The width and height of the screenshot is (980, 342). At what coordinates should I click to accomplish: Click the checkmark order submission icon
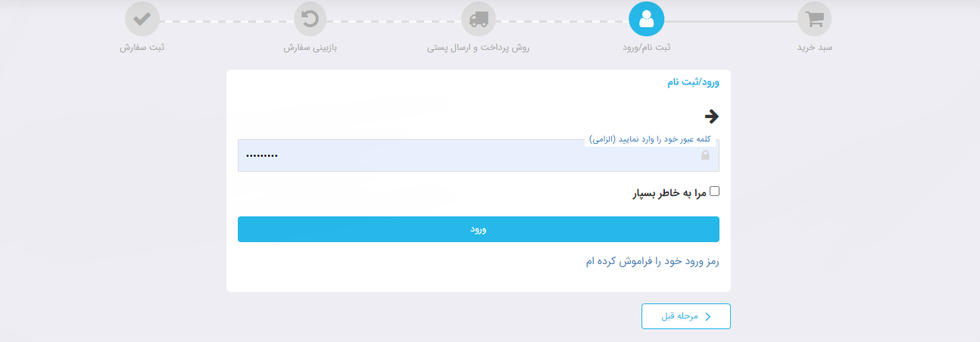click(x=142, y=19)
